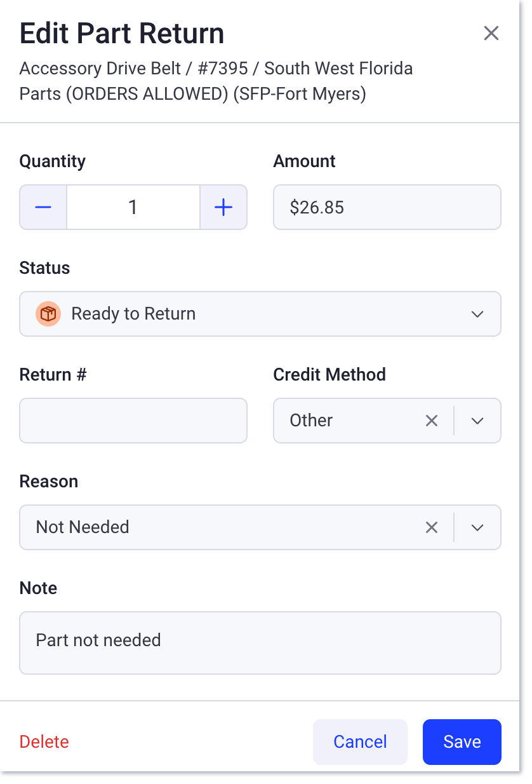Click the chevron icon beside Reason
This screenshot has width=532, height=784.
477,527
